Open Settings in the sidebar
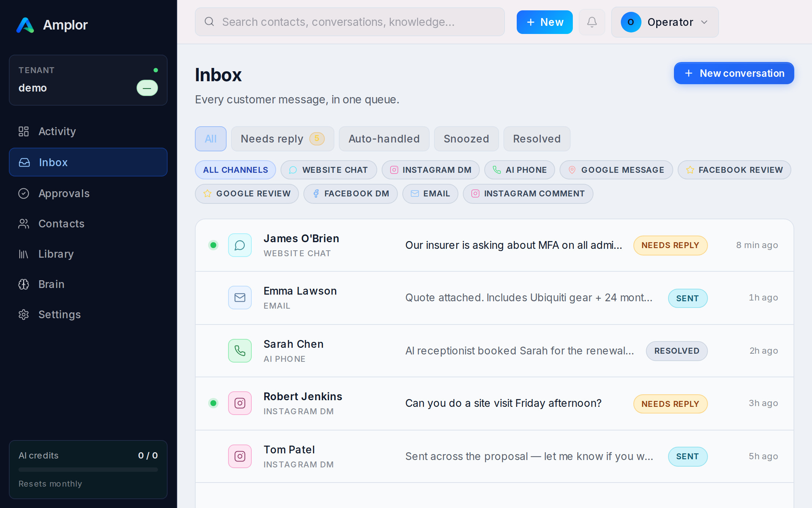Viewport: 812px width, 508px height. click(x=88, y=315)
